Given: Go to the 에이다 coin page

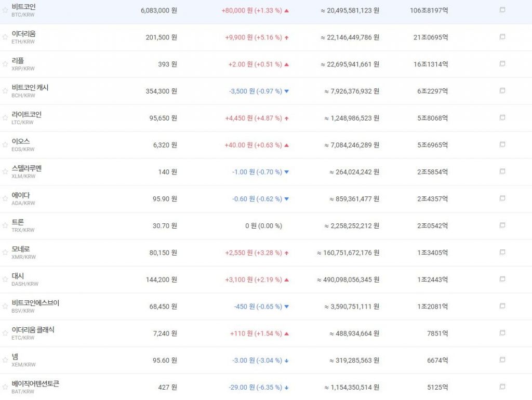Looking at the screenshot, I should 21,195.
